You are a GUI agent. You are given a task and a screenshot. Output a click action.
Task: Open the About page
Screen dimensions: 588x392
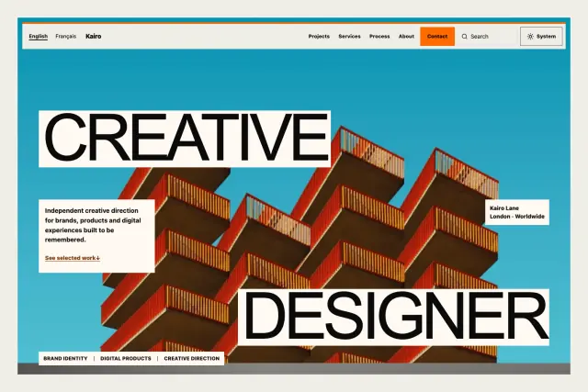coord(406,37)
